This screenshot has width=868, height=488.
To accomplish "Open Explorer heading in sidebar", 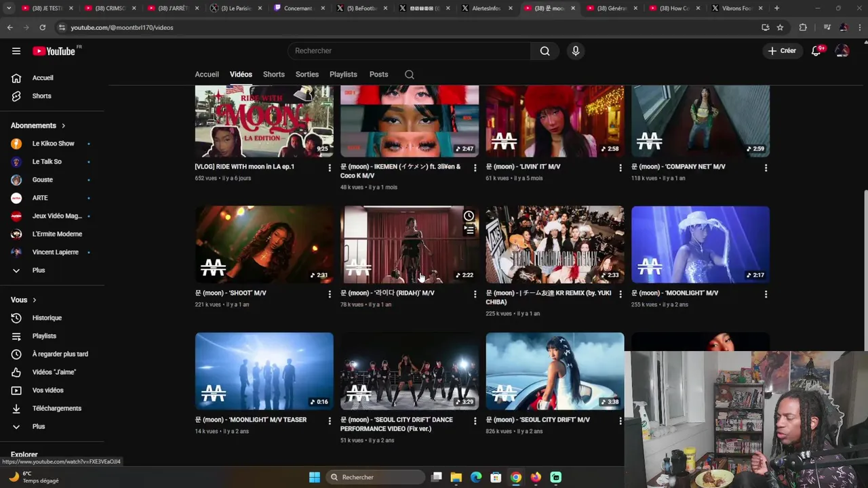I will point(24,455).
